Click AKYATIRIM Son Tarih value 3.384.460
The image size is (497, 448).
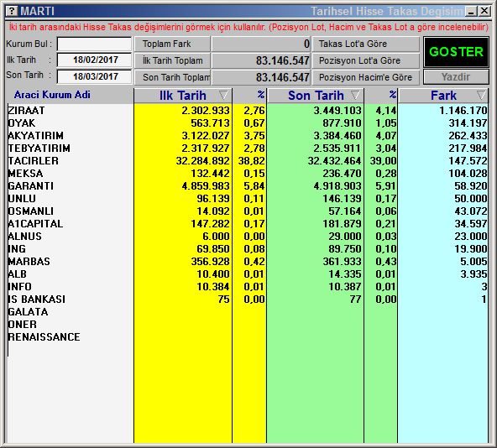click(337, 136)
